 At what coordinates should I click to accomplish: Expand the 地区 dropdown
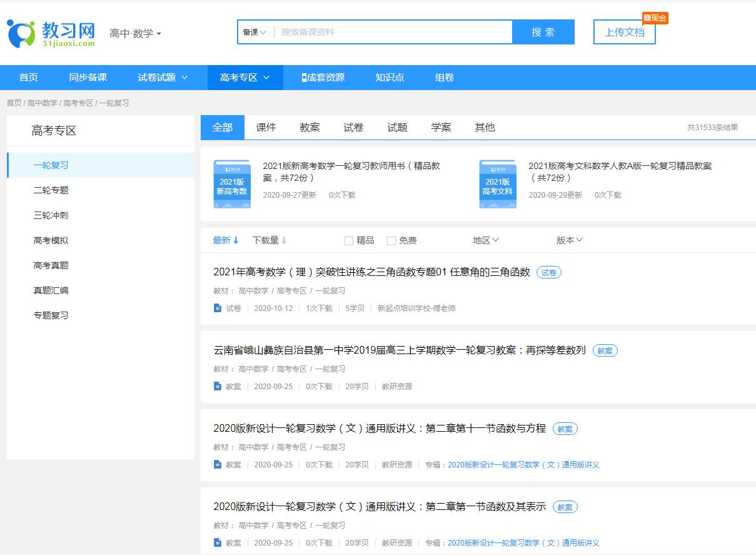tap(486, 240)
